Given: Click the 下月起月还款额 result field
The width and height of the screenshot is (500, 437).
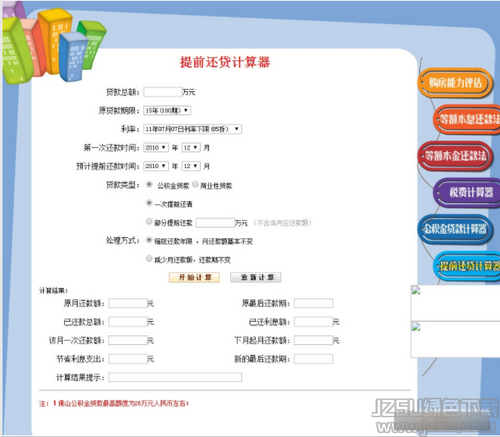Looking at the screenshot, I should click(313, 340).
